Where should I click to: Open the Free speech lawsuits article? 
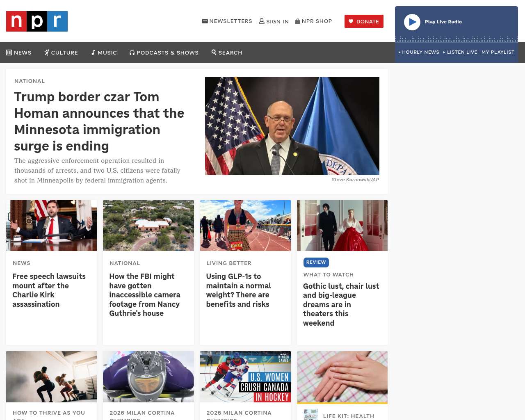49,290
